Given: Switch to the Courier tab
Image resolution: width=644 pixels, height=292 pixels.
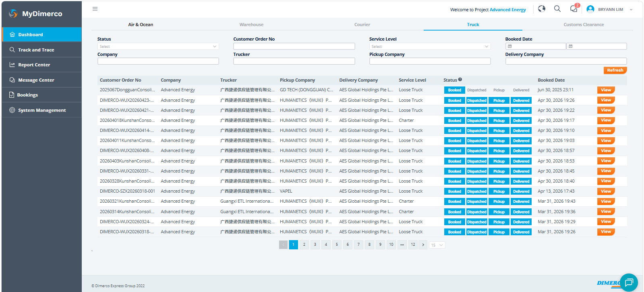Looking at the screenshot, I should [x=362, y=25].
